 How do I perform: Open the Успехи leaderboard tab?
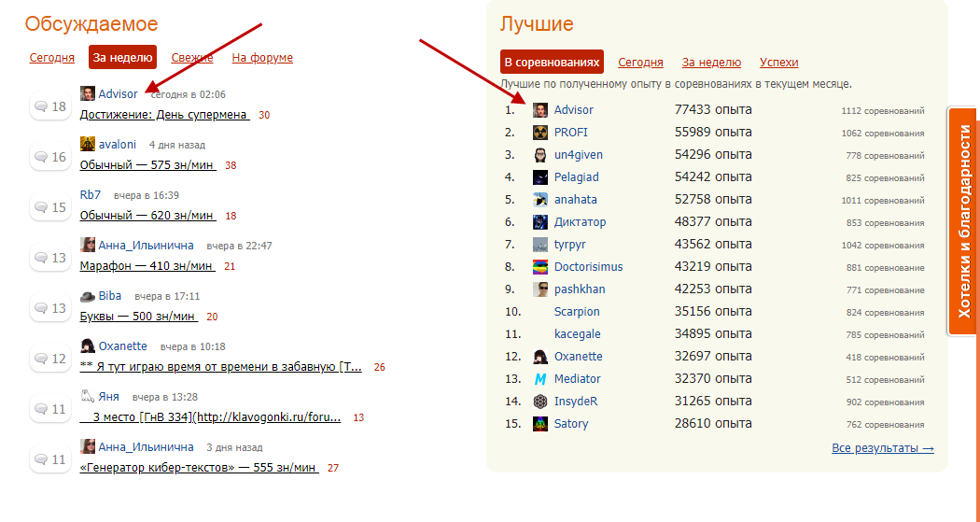779,62
